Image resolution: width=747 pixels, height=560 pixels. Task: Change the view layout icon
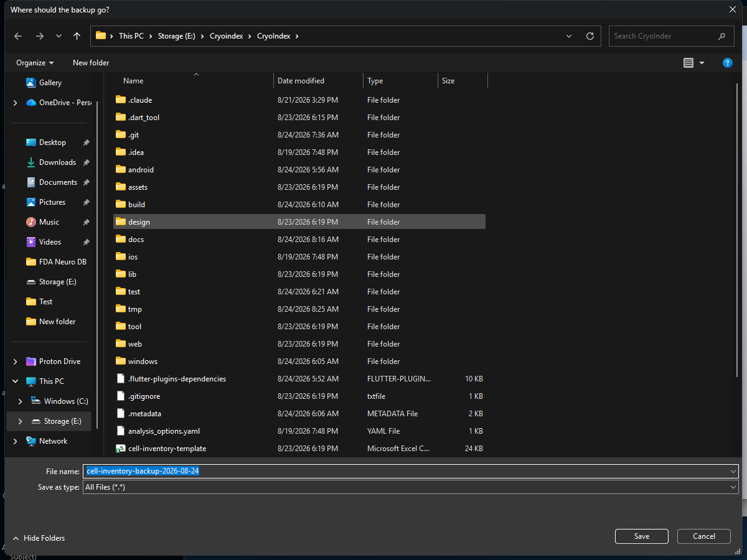click(688, 63)
